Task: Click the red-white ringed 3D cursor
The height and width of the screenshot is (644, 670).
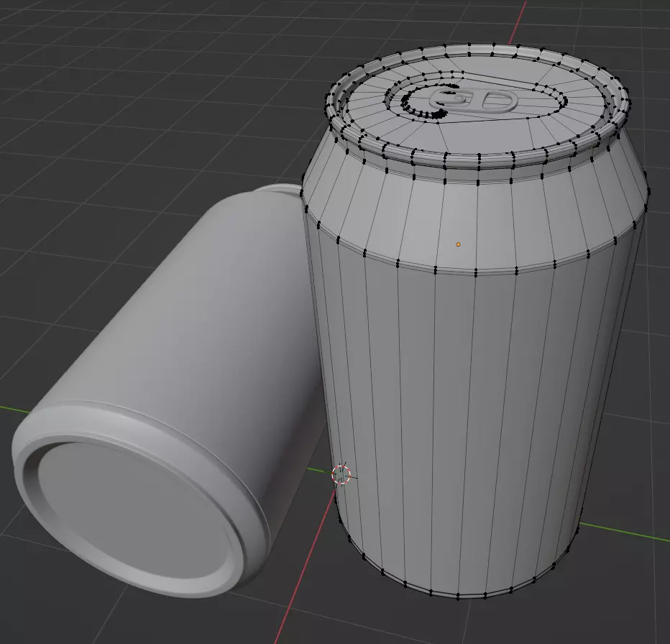Action: pos(341,474)
